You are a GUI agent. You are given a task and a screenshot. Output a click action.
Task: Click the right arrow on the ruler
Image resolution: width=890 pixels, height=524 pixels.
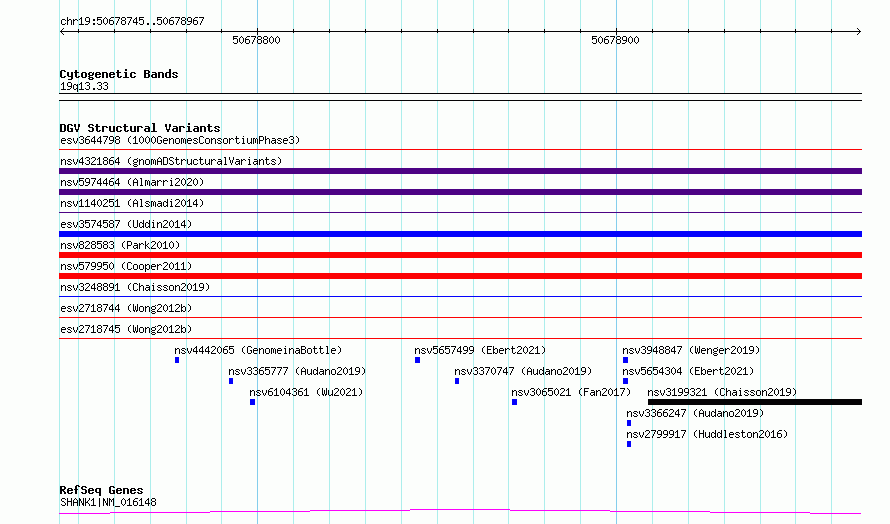coord(859,32)
